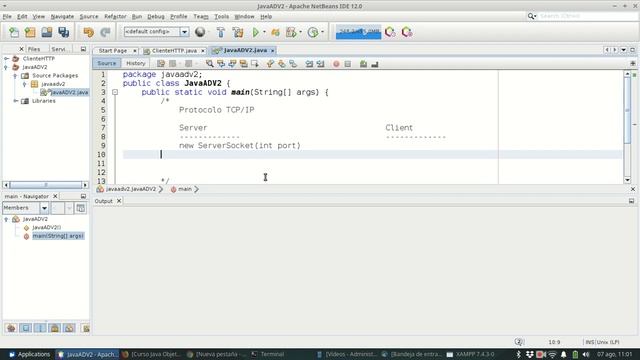The height and width of the screenshot is (360, 640).
Task: Click the Uncomment editor toolbar icon
Action: tap(375, 64)
